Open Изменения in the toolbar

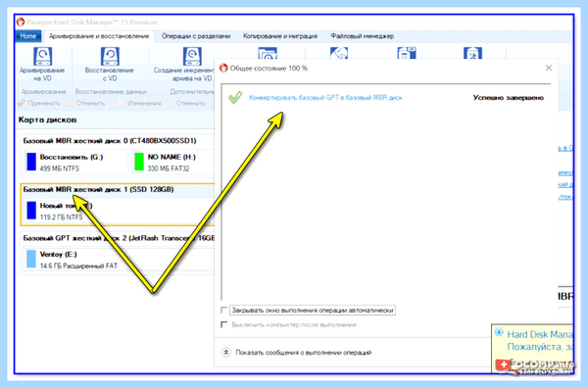coord(139,103)
